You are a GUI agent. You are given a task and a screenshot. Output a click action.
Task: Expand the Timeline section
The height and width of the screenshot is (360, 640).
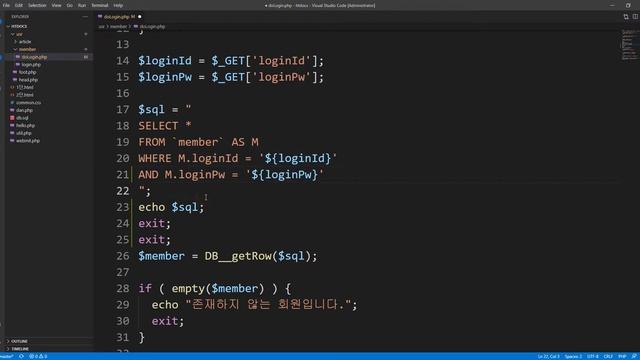point(20,349)
